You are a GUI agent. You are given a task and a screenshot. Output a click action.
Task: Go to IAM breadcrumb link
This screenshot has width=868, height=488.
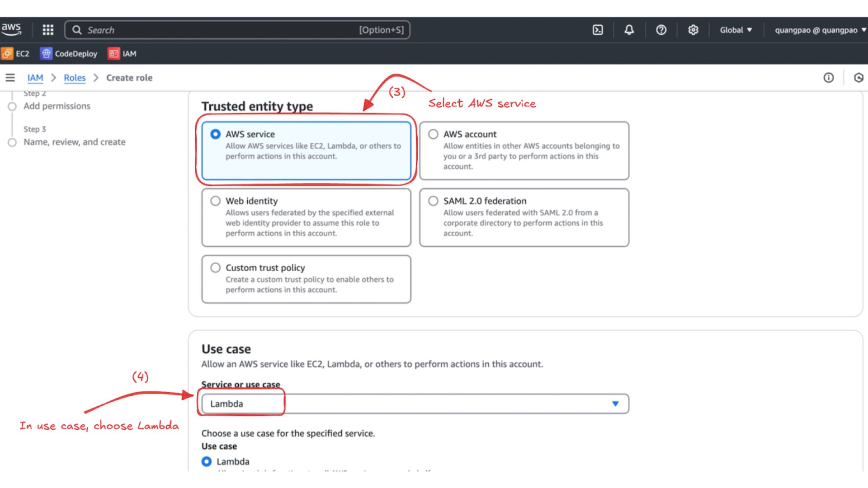pos(35,77)
